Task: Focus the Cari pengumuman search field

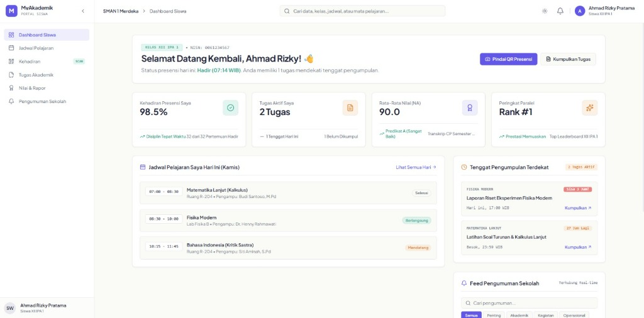Action: [530, 303]
